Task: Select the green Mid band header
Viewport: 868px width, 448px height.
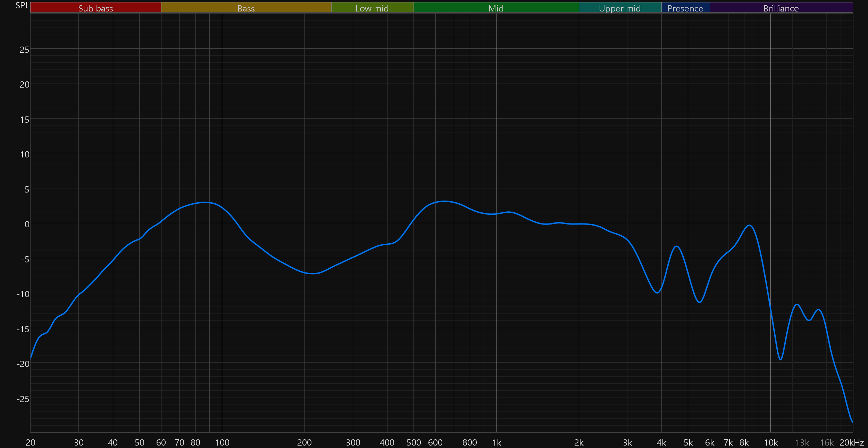Action: pyautogui.click(x=496, y=8)
